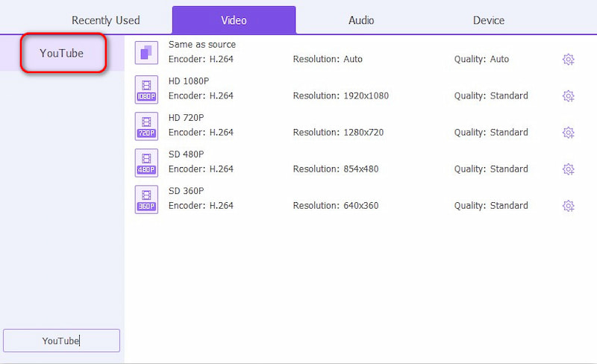The width and height of the screenshot is (597, 364).
Task: Click Quality: Standard in SD 360P row
Action: (491, 205)
